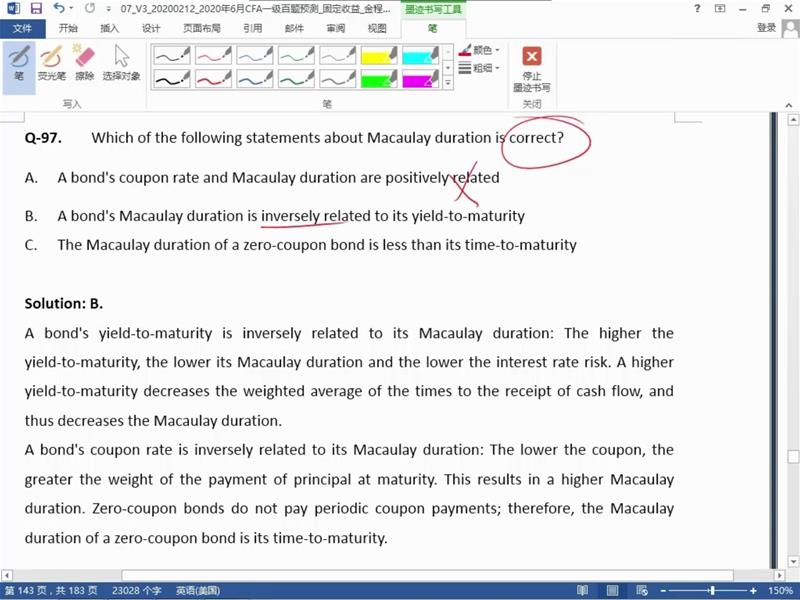This screenshot has height=600, width=800.
Task: Click the 150% zoom level button
Action: 781,590
